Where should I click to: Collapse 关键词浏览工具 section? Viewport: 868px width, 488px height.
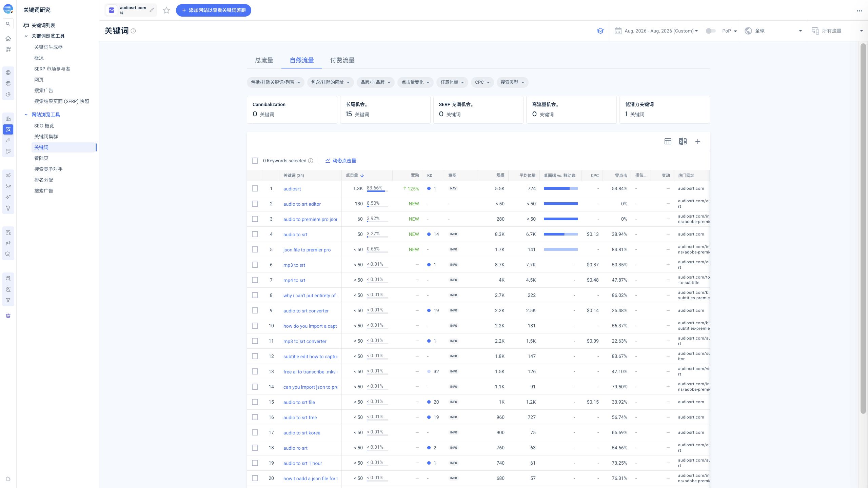(x=26, y=36)
